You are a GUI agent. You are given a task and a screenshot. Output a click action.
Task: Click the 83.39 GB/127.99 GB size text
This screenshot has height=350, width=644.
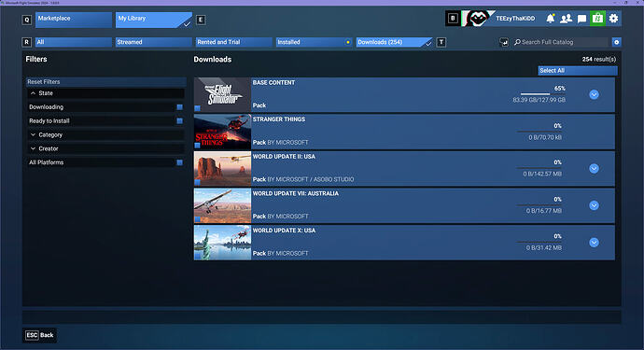click(539, 100)
